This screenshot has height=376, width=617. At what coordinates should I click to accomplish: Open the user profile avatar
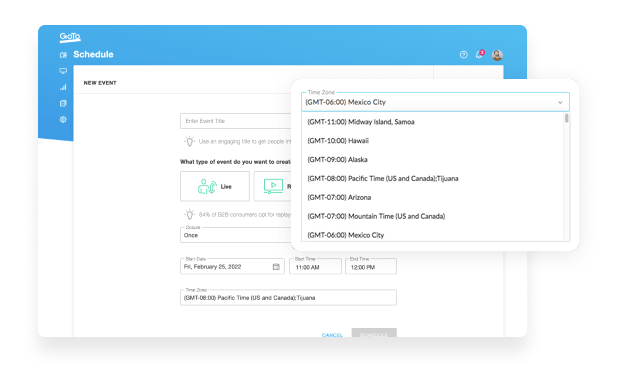pos(497,55)
